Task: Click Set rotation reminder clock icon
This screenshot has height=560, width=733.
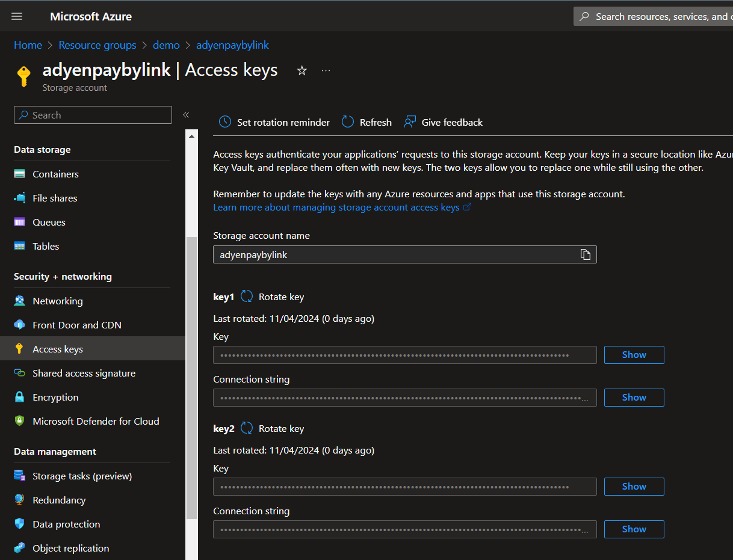Action: coord(225,122)
